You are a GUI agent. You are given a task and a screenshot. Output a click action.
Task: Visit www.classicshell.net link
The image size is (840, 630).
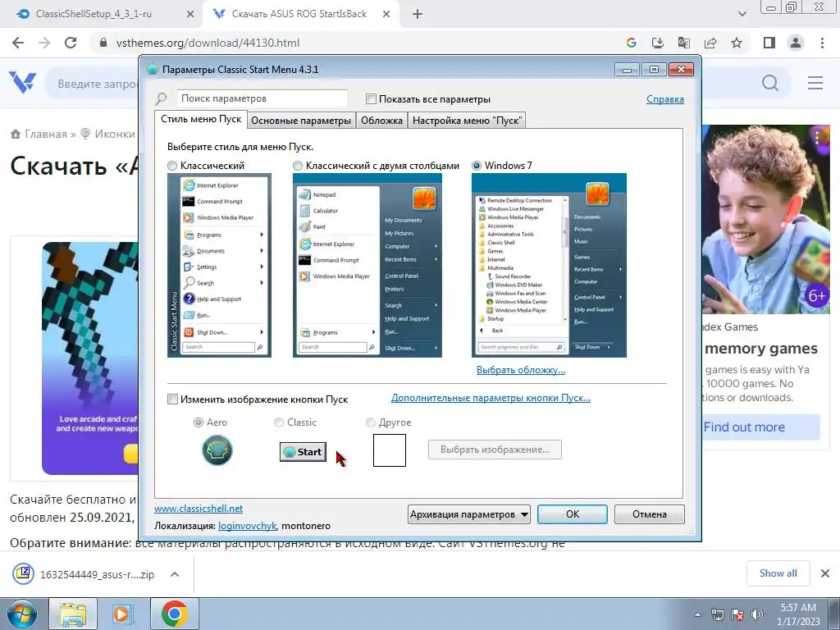[x=199, y=509]
